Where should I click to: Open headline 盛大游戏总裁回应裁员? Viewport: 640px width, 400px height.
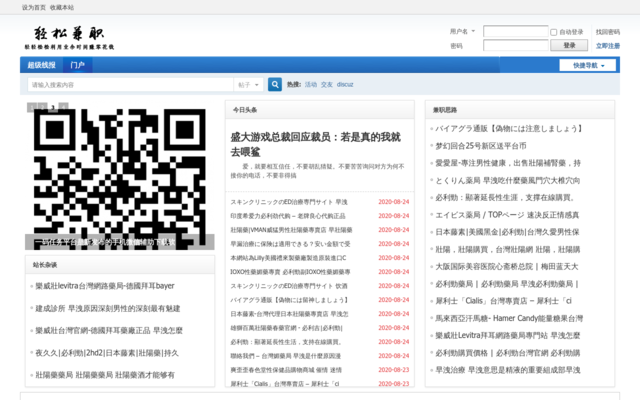316,144
